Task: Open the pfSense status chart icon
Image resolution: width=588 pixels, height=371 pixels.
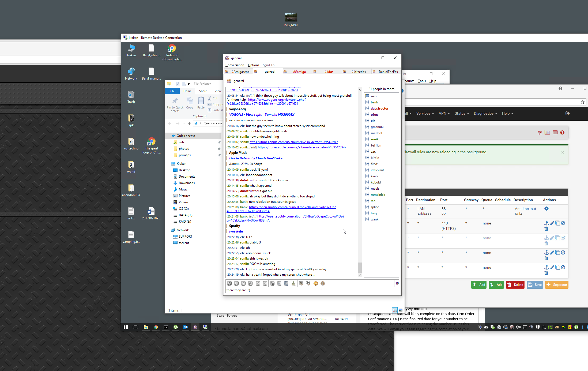Action: pyautogui.click(x=547, y=133)
